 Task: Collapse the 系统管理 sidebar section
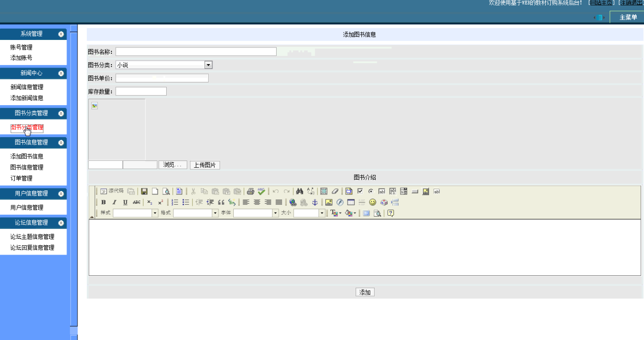click(61, 34)
